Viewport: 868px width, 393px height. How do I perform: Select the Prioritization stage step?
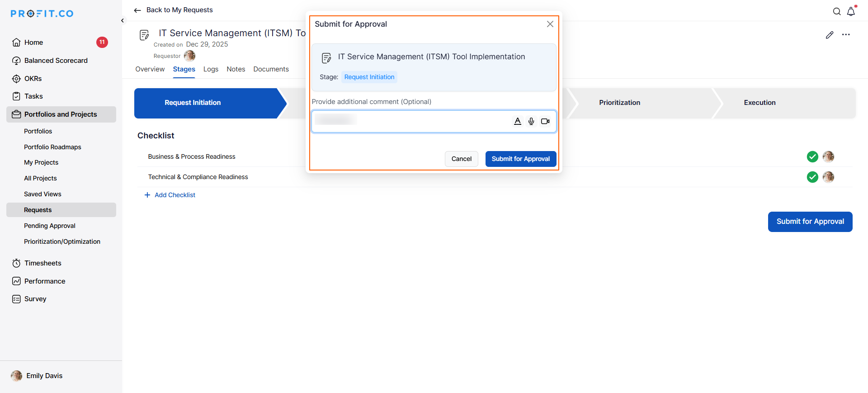619,103
